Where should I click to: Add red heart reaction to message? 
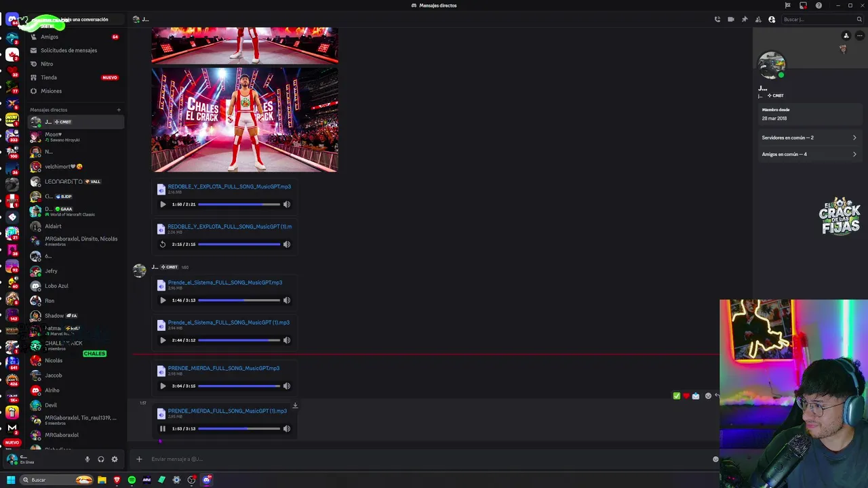click(x=686, y=396)
